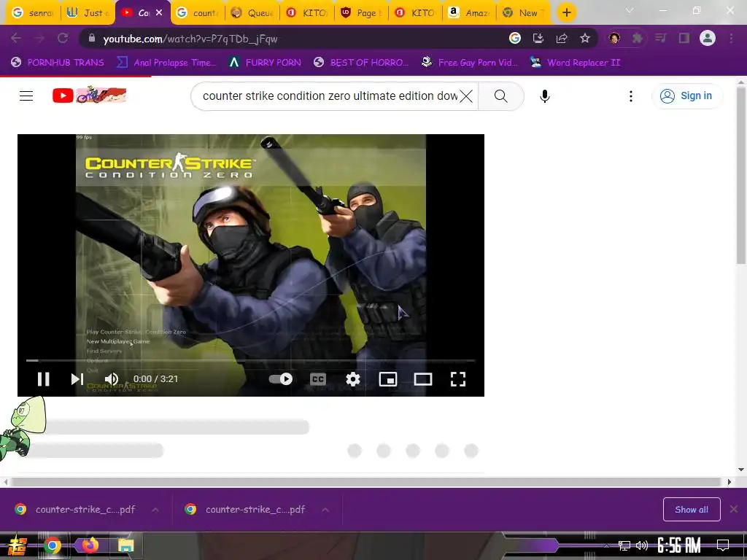Open the extensions puzzle icon
The width and height of the screenshot is (747, 560).
click(637, 39)
